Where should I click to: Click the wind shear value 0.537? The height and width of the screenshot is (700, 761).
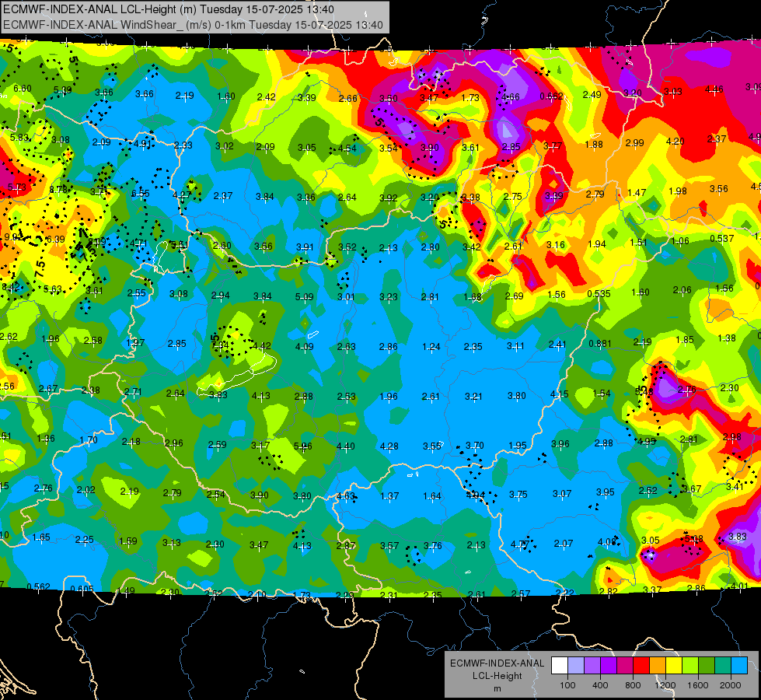721,238
